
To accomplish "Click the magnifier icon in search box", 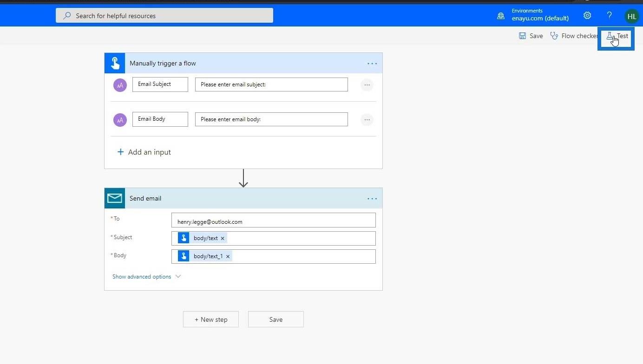I will (67, 15).
